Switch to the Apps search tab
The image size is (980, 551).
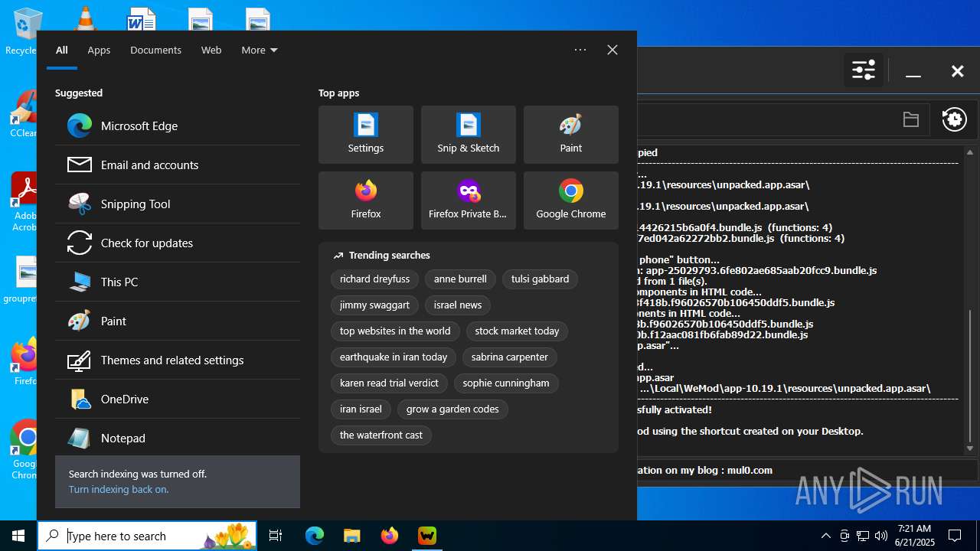coord(99,50)
